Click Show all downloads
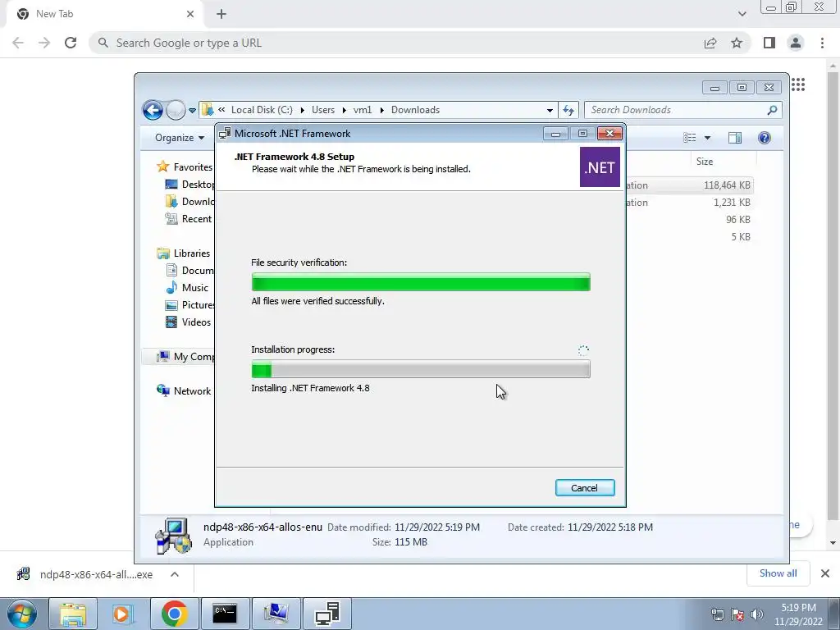This screenshot has width=840, height=630. pos(778,573)
